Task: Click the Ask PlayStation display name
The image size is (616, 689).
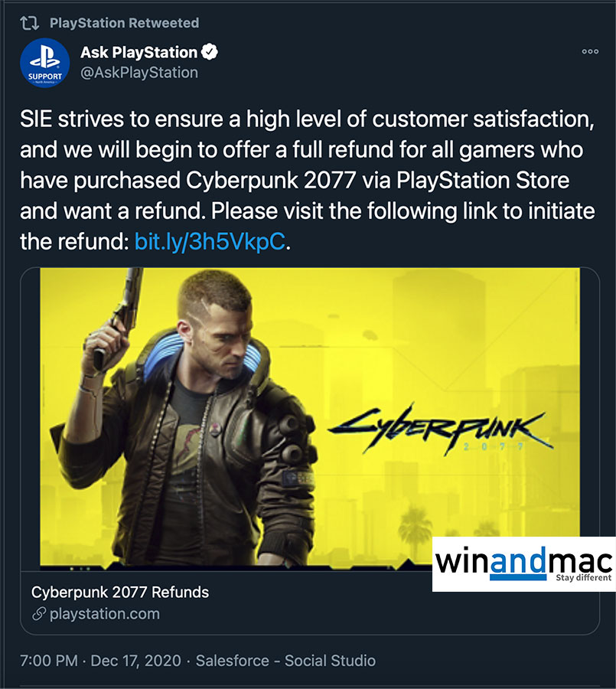Action: coord(139,52)
